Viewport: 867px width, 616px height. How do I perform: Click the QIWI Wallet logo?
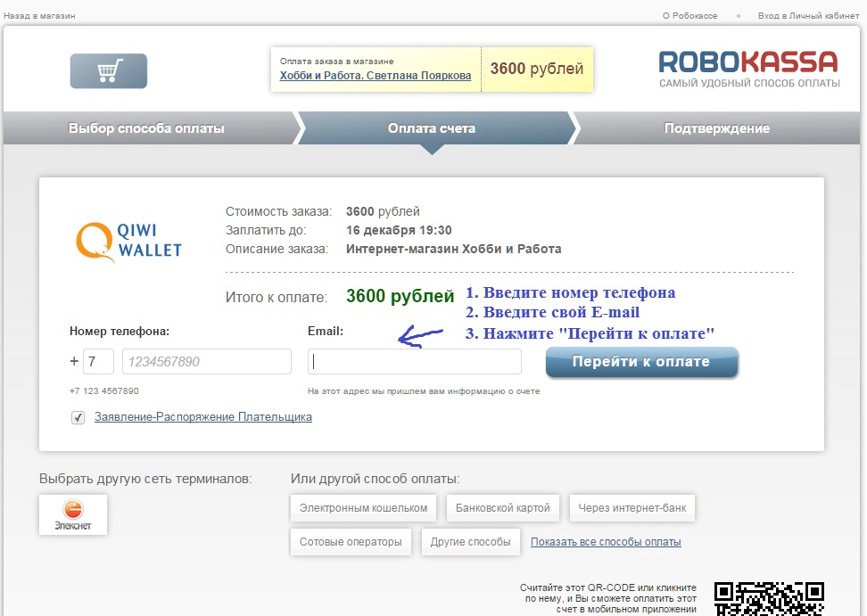coord(128,242)
